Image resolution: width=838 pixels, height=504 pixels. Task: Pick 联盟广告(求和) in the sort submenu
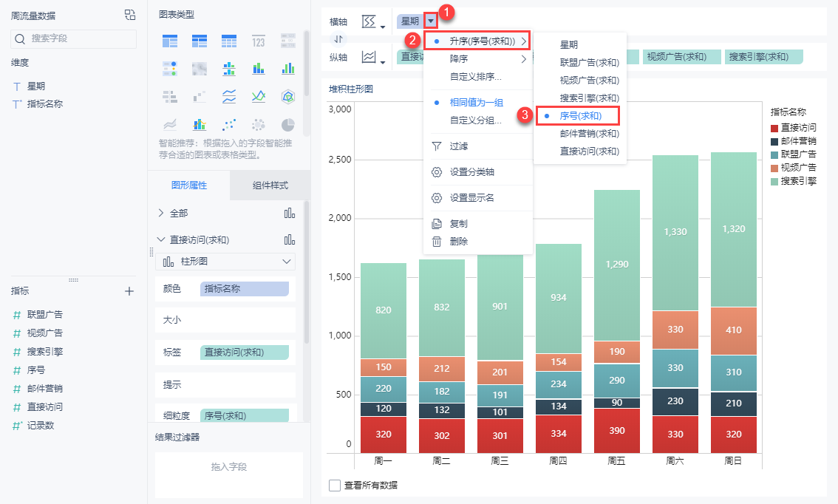click(x=590, y=63)
